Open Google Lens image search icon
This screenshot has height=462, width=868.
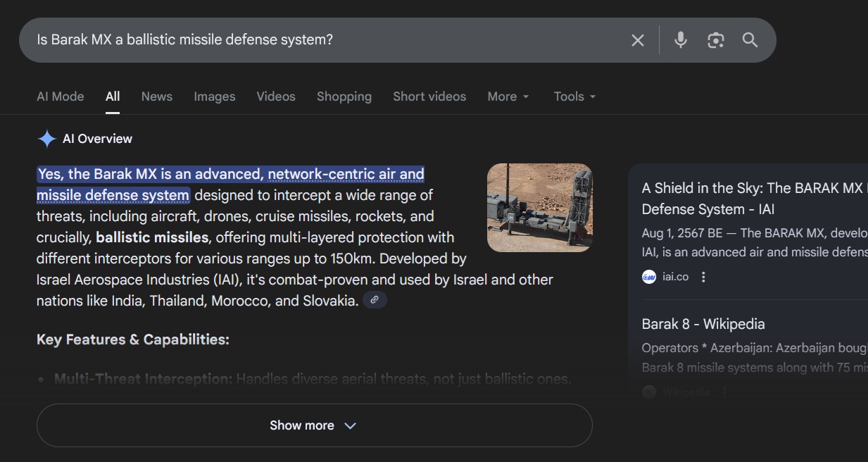pyautogui.click(x=716, y=40)
